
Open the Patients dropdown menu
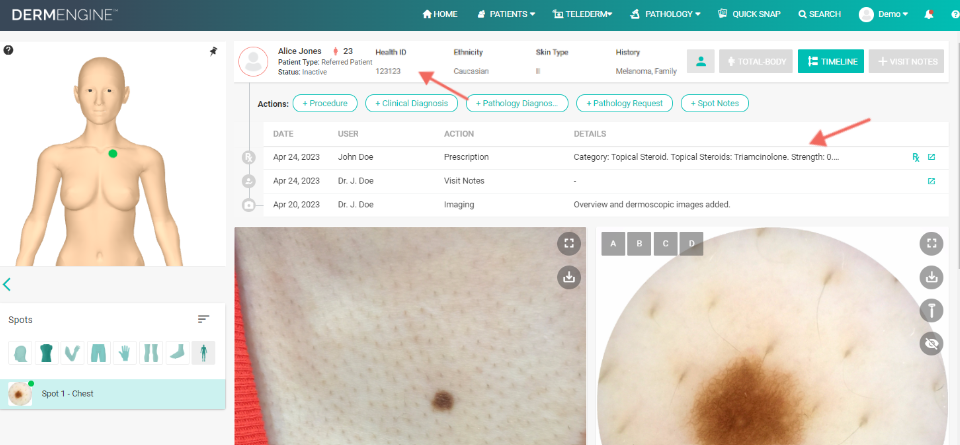pyautogui.click(x=506, y=14)
